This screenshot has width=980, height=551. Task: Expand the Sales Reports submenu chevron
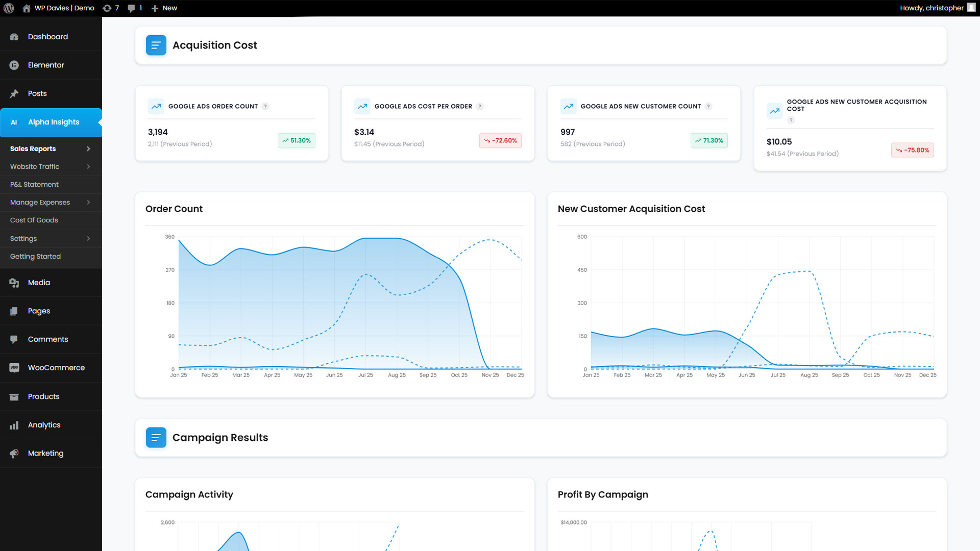coord(88,149)
